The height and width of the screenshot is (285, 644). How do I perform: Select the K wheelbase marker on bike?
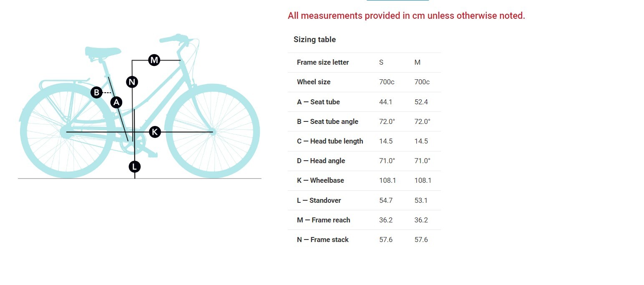pyautogui.click(x=155, y=132)
